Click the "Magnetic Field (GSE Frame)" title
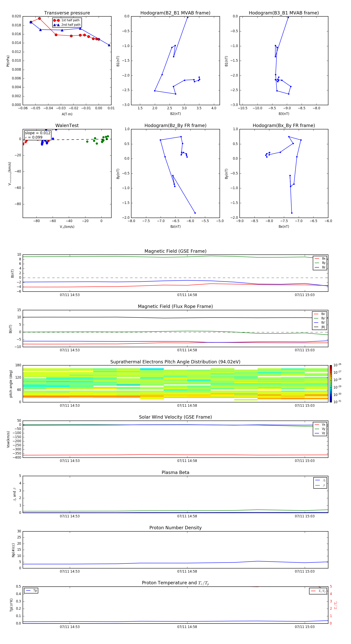Screen dimensions: 351x644 coord(175,251)
